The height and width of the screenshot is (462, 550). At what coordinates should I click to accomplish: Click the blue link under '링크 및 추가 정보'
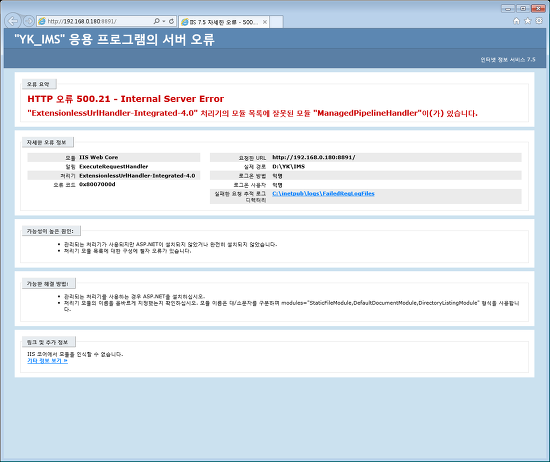[x=47, y=361]
